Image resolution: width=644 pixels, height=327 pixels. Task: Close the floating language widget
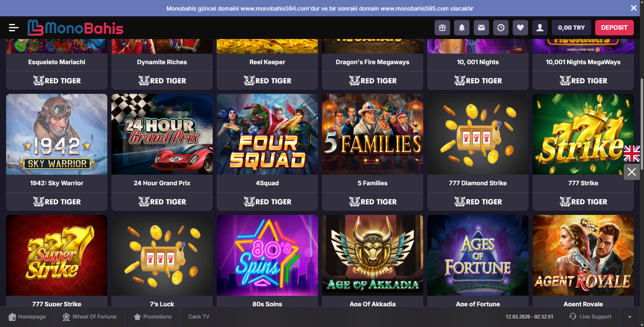[632, 172]
